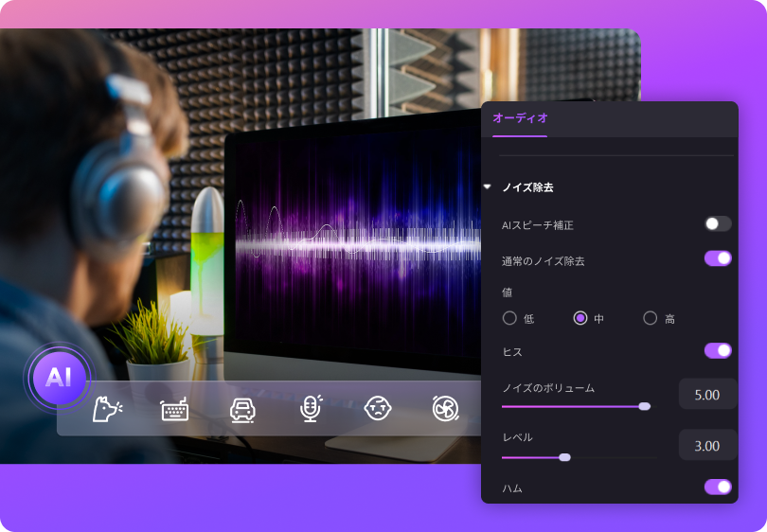This screenshot has height=532, width=767.
Task: Choose the 中 radio option
Action: [580, 318]
